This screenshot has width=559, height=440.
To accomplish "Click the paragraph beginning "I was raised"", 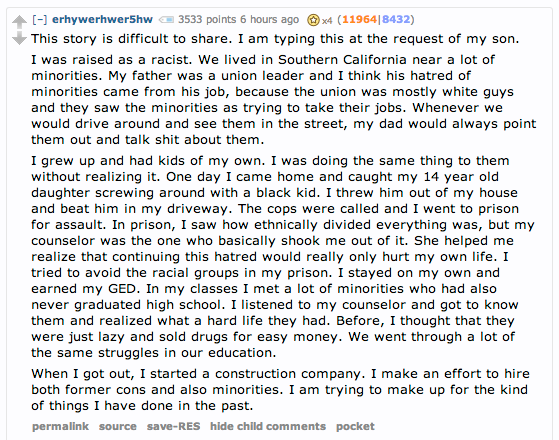I will (284, 99).
